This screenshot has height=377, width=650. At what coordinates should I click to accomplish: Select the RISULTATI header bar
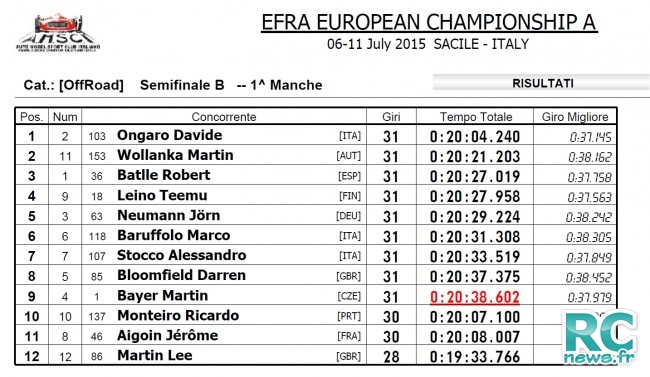[541, 83]
